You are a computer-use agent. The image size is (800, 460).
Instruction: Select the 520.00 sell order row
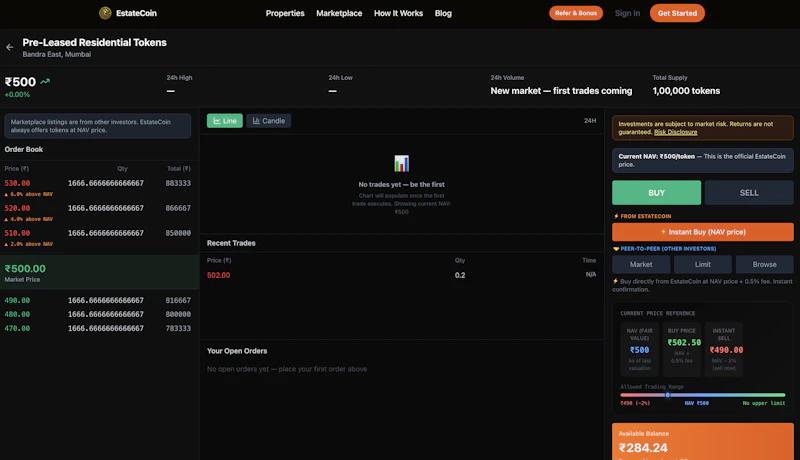coord(97,212)
